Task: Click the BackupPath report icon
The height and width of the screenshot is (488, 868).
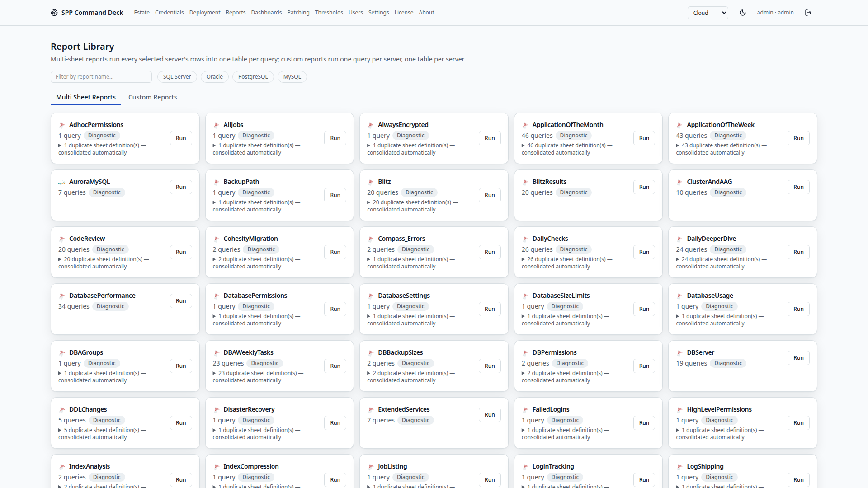Action: 217,182
